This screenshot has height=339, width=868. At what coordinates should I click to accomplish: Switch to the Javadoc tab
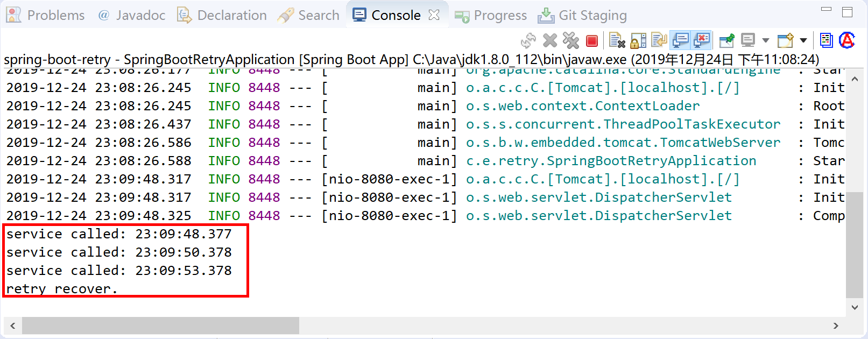(132, 15)
